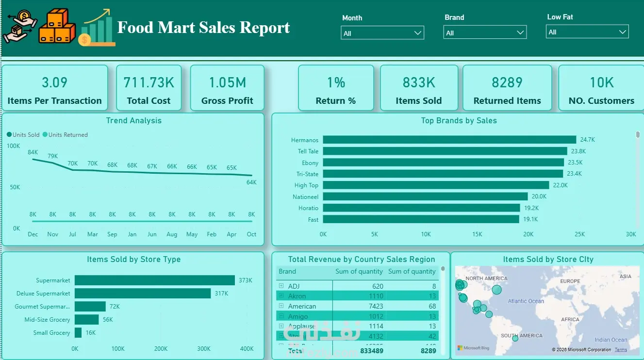
Task: Click the '79K' data label on trend line
Action: tap(52, 156)
